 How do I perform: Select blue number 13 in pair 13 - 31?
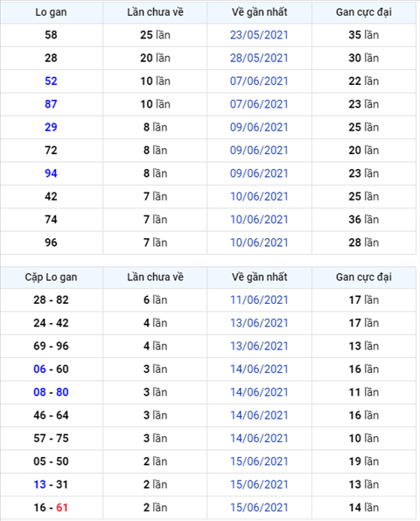39,484
